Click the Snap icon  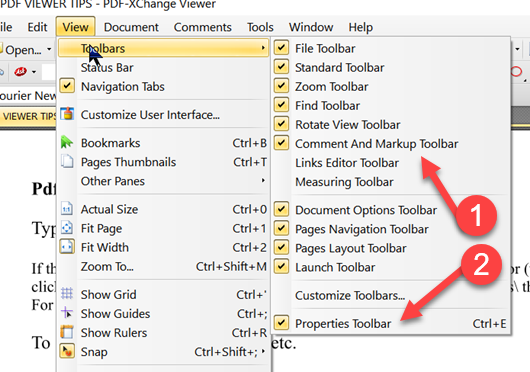67,351
